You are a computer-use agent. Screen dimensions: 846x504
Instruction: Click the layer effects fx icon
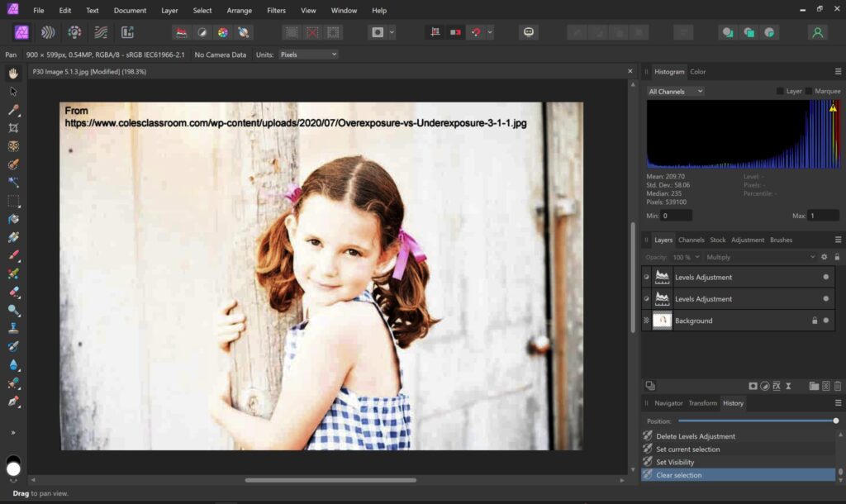pos(777,386)
